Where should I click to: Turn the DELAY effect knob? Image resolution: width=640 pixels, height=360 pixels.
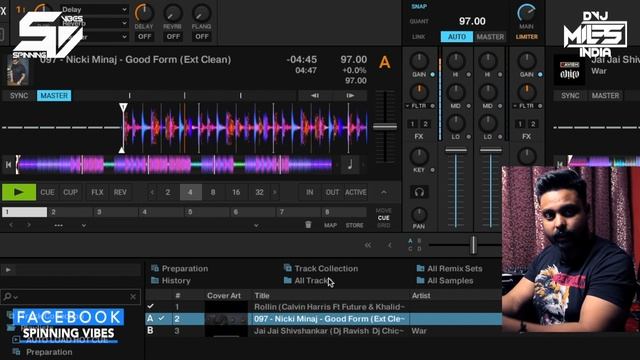(x=144, y=13)
